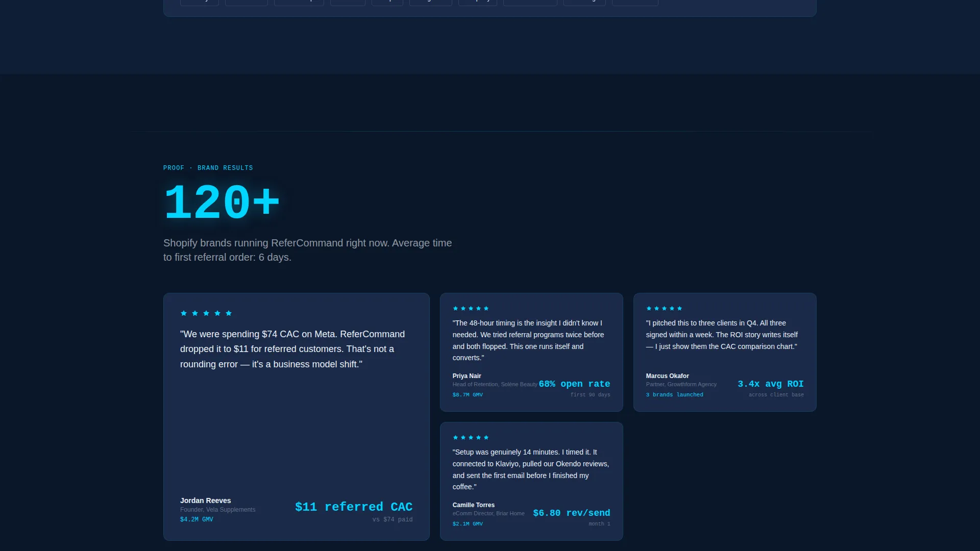Select the Jordan Reeves name
Screen dimensions: 980x551
205,500
